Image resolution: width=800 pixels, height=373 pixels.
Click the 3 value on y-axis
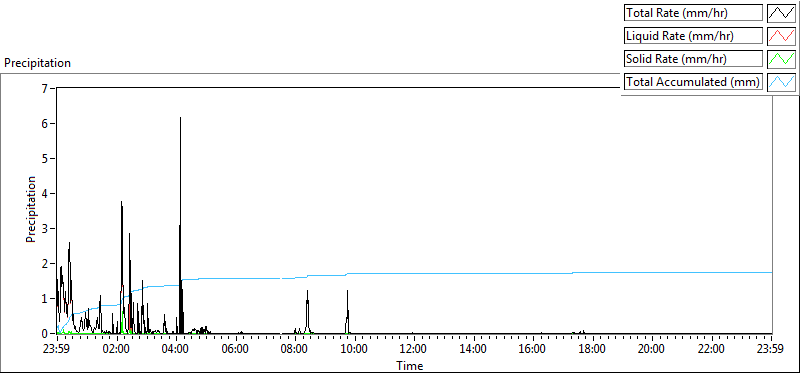pyautogui.click(x=44, y=229)
